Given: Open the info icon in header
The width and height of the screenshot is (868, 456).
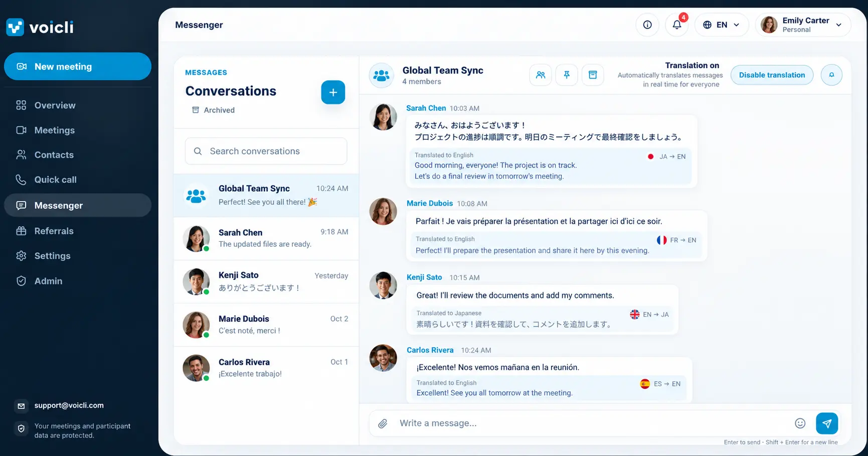Looking at the screenshot, I should 647,25.
